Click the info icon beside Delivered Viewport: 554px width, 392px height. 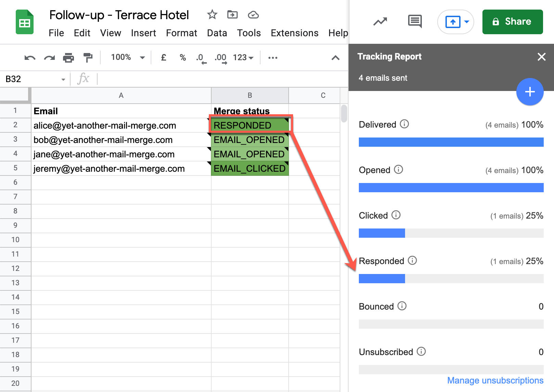[404, 124]
